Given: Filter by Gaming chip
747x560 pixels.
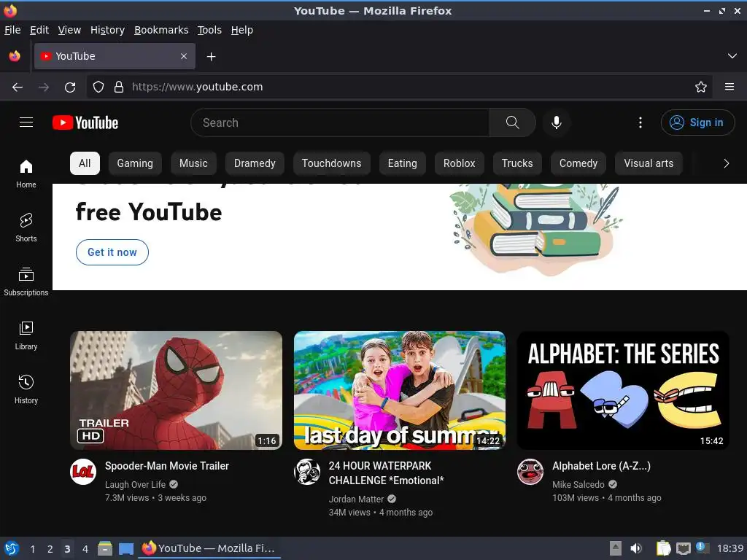Looking at the screenshot, I should coord(135,163).
